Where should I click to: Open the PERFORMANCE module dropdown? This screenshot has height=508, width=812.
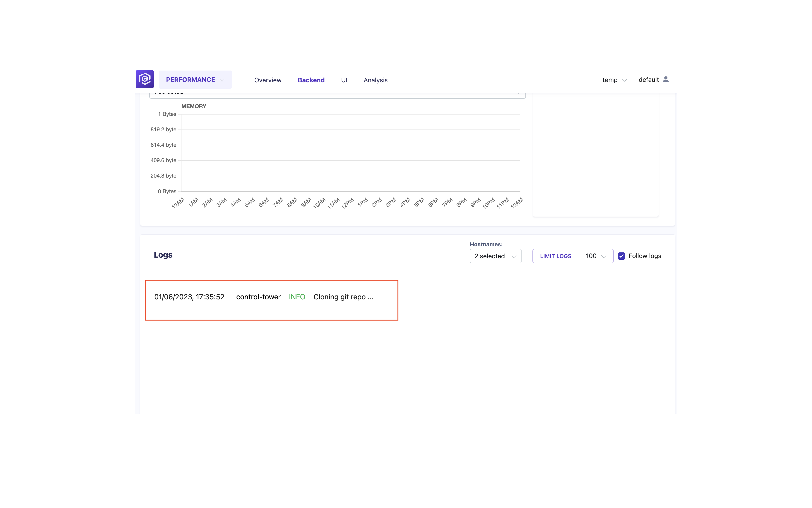pyautogui.click(x=195, y=80)
